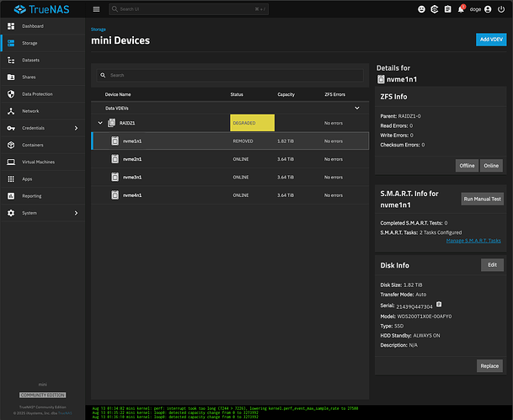Click the Dashboard sidebar icon
This screenshot has height=420, width=513.
(x=11, y=26)
